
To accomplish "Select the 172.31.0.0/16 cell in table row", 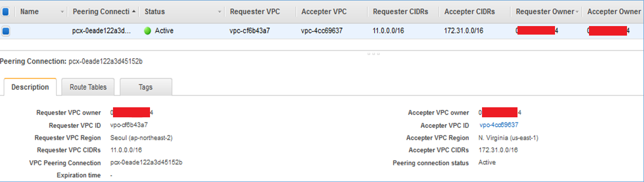I will click(x=463, y=31).
